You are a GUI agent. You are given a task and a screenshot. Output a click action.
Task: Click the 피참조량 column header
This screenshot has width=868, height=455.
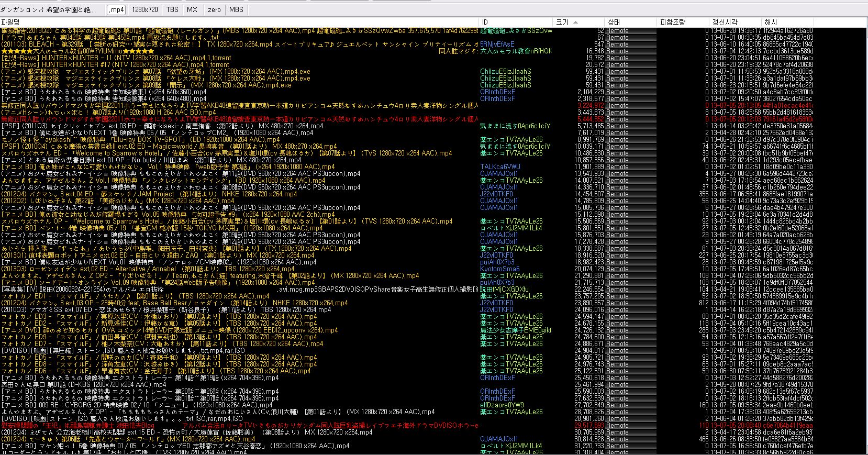(673, 23)
